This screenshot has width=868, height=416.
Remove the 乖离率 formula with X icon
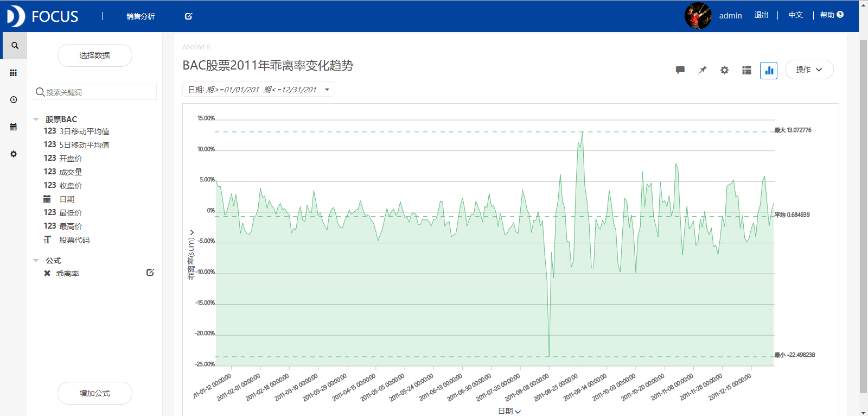47,274
